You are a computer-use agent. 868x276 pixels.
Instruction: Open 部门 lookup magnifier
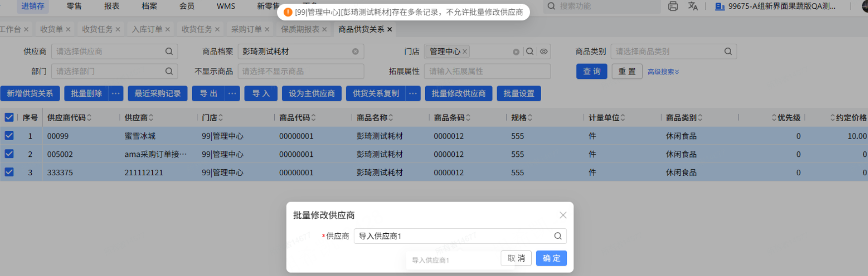[x=169, y=71]
